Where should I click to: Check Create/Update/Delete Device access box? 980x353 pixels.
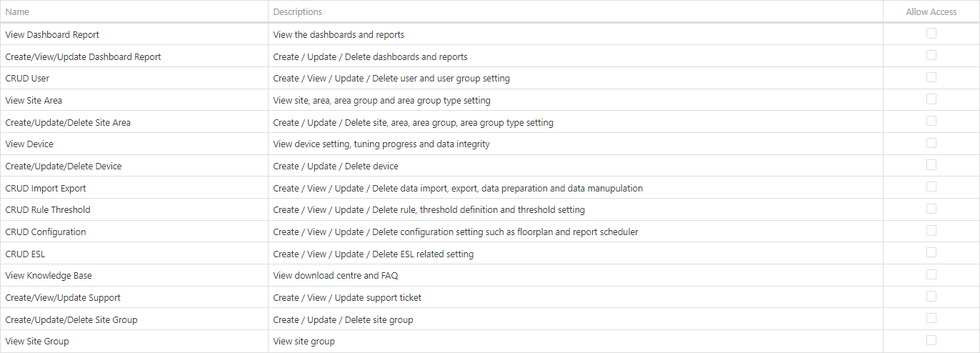(x=931, y=165)
